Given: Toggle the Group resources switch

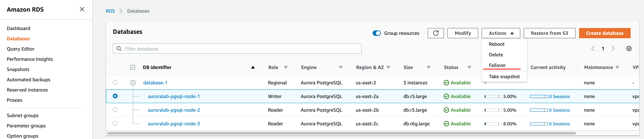Looking at the screenshot, I should tap(377, 33).
